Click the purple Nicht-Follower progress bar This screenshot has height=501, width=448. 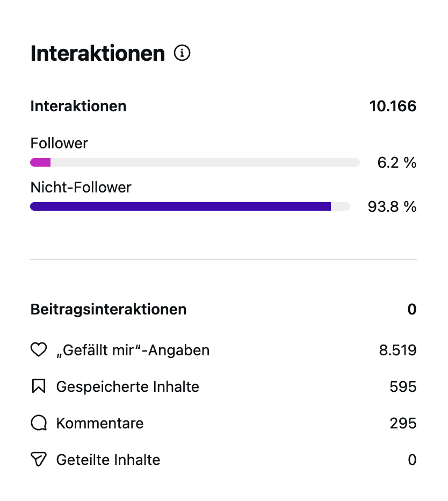point(180,206)
